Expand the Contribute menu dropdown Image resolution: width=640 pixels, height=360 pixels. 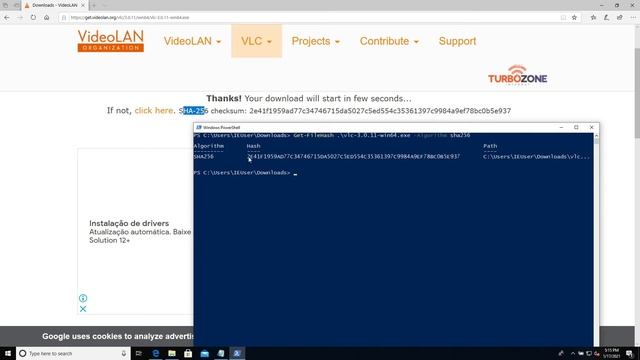pyautogui.click(x=389, y=41)
